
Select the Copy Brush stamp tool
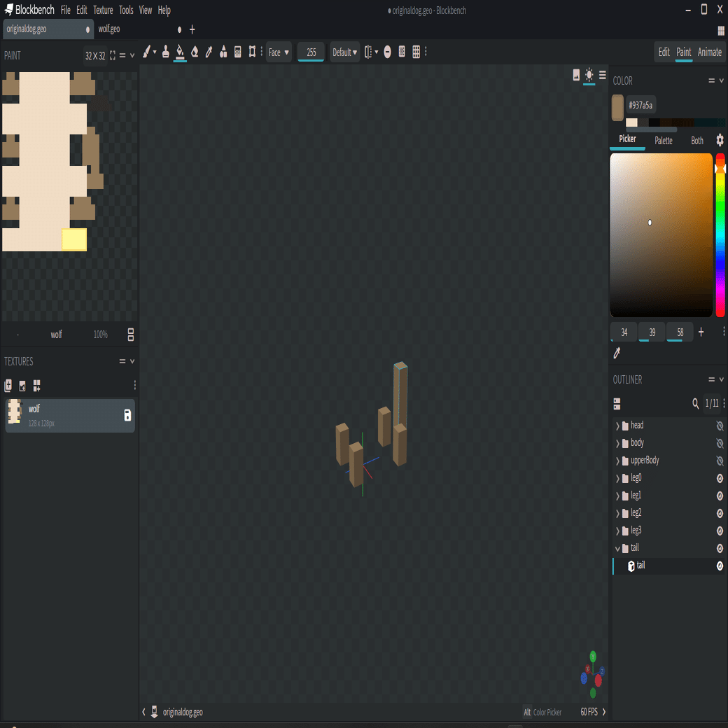point(165,52)
